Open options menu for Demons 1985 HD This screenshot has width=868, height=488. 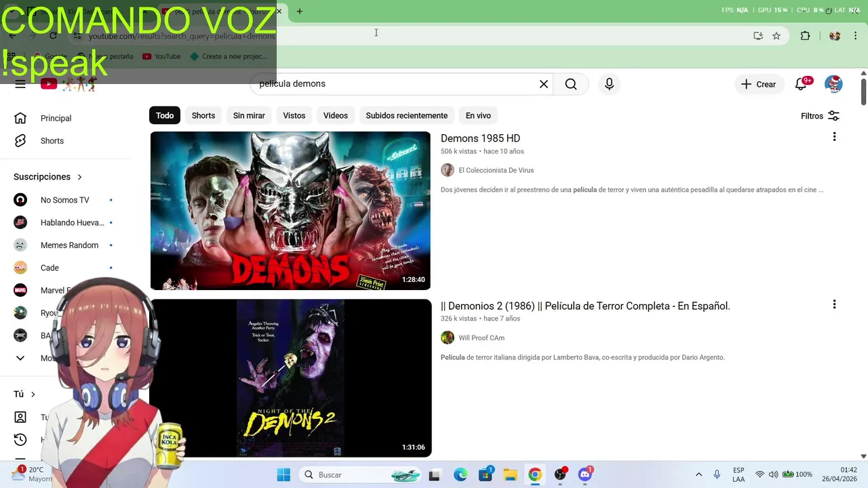(x=834, y=137)
